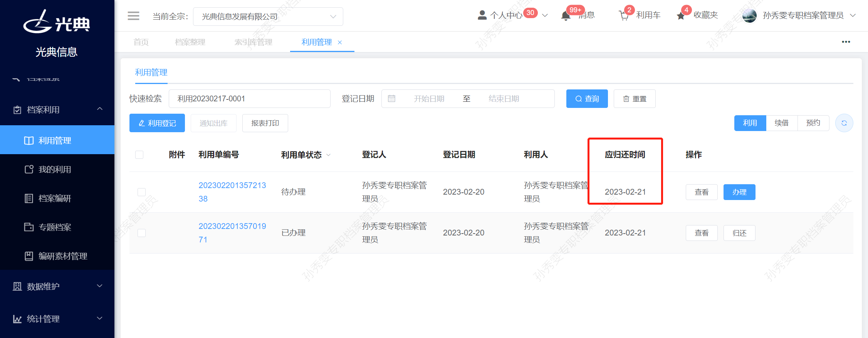This screenshot has width=868, height=338.
Task: Close the 利用管理 tab
Action: (x=340, y=42)
